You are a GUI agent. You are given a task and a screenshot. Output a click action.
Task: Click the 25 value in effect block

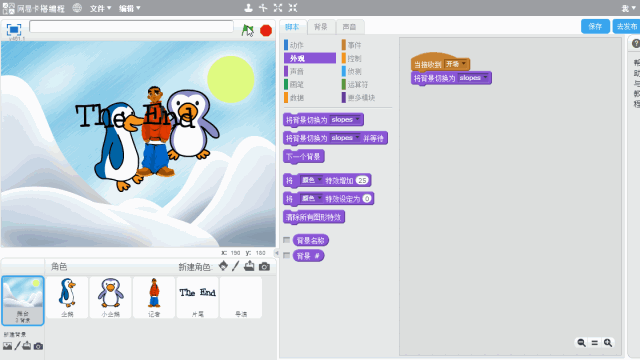coord(362,180)
